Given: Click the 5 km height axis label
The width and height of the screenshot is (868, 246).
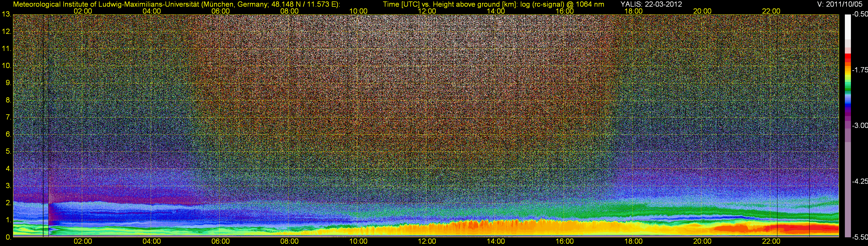Looking at the screenshot, I should tap(8, 152).
